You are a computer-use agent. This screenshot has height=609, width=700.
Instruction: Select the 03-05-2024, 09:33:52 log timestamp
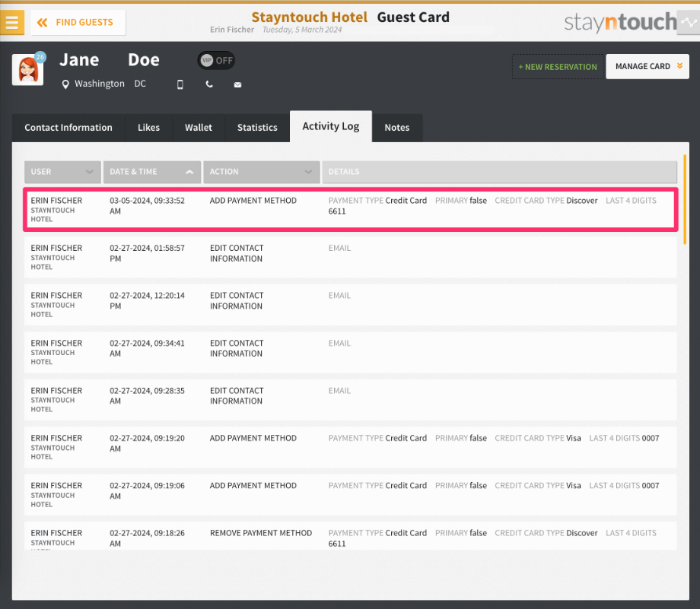[x=148, y=206]
